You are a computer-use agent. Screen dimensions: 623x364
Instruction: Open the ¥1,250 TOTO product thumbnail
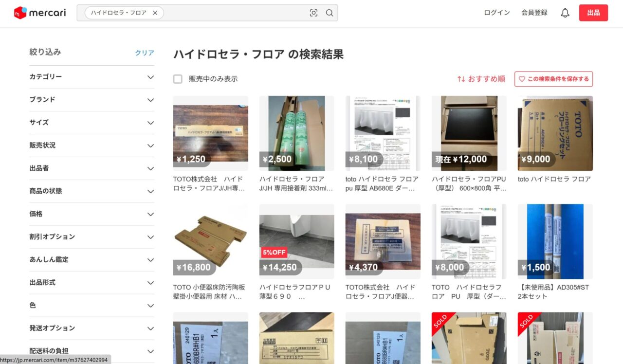coord(210,133)
